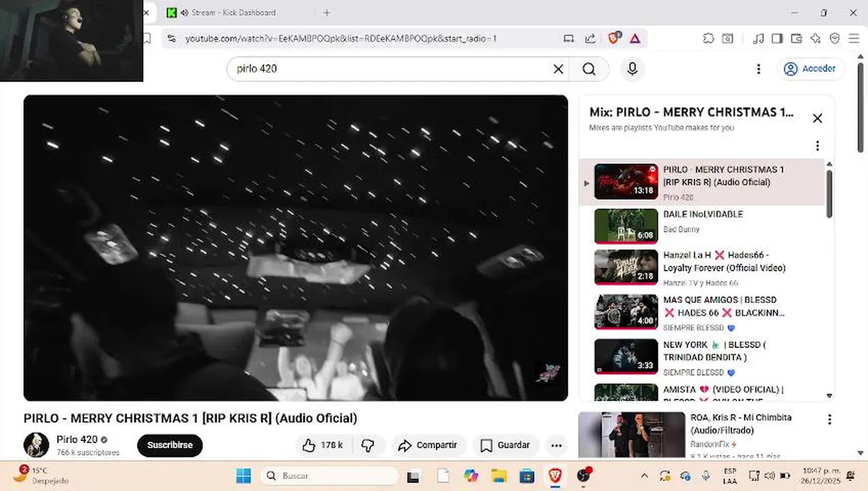Click the share page icon in address bar
Viewport: 868px width, 491px height.
coord(590,39)
